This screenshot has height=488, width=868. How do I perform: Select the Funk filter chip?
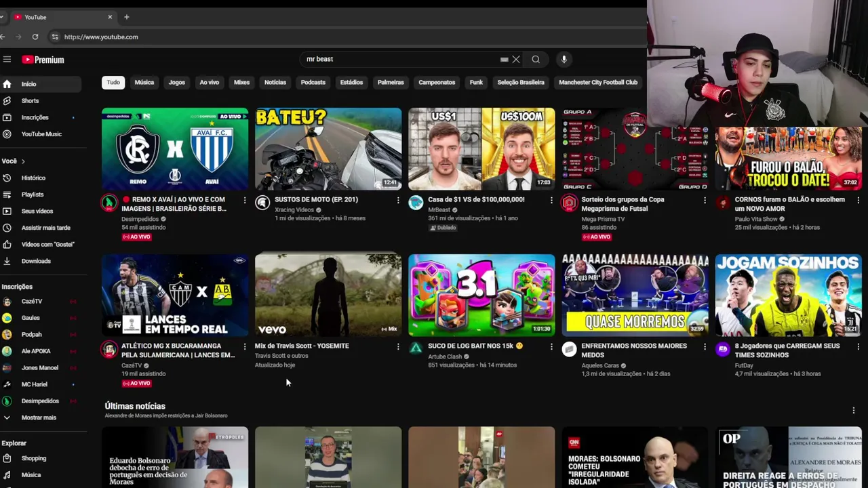point(476,83)
